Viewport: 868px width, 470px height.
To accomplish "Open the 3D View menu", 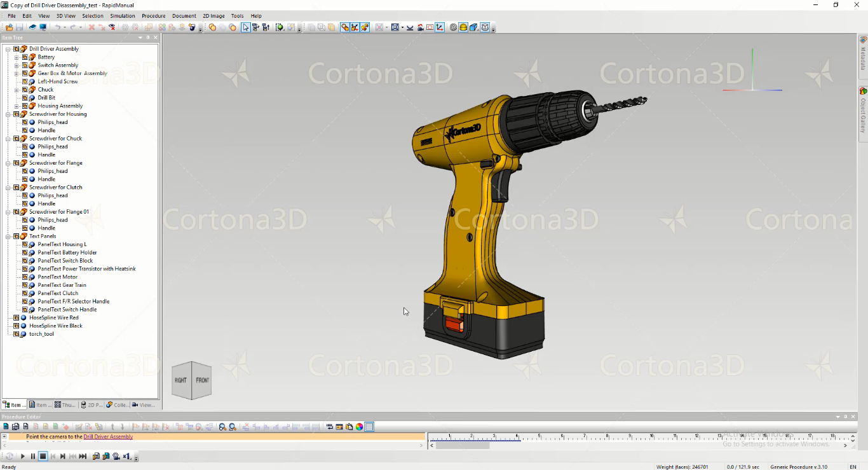I will tap(65, 16).
